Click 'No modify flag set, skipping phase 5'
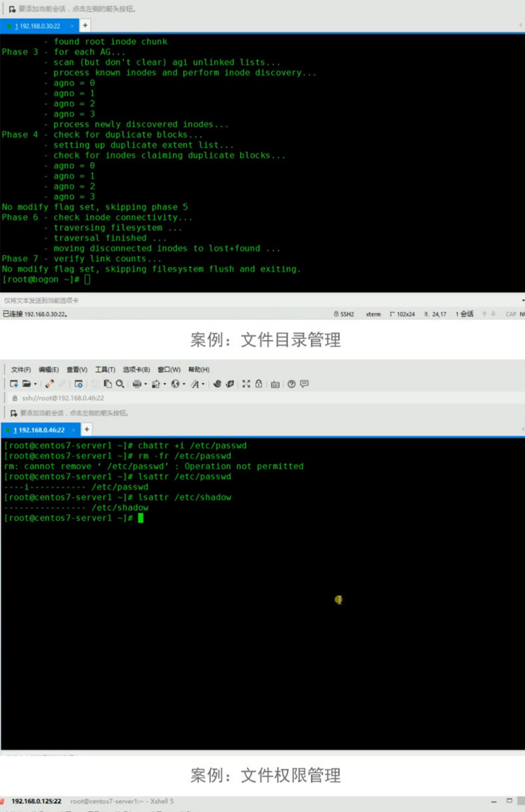The width and height of the screenshot is (525, 812). (95, 207)
